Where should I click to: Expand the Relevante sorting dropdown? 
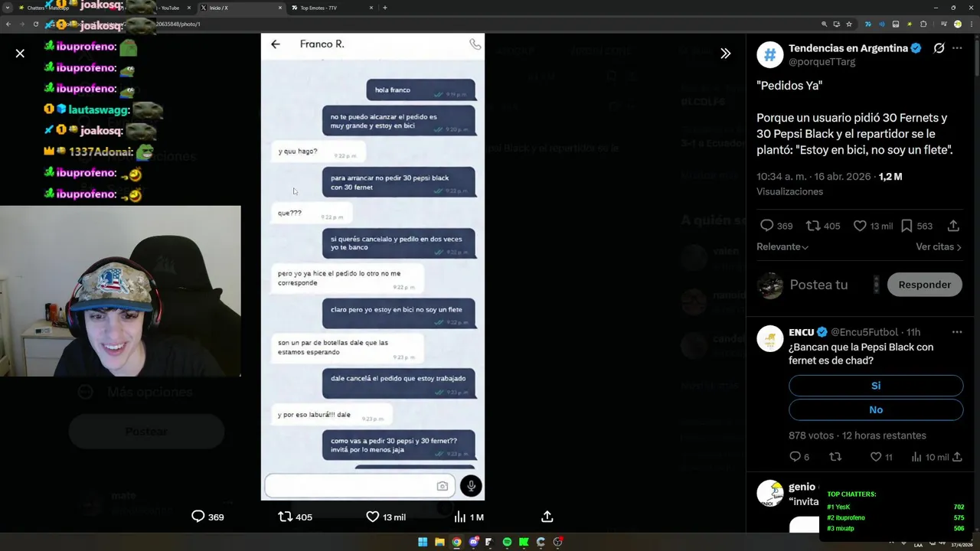point(782,247)
